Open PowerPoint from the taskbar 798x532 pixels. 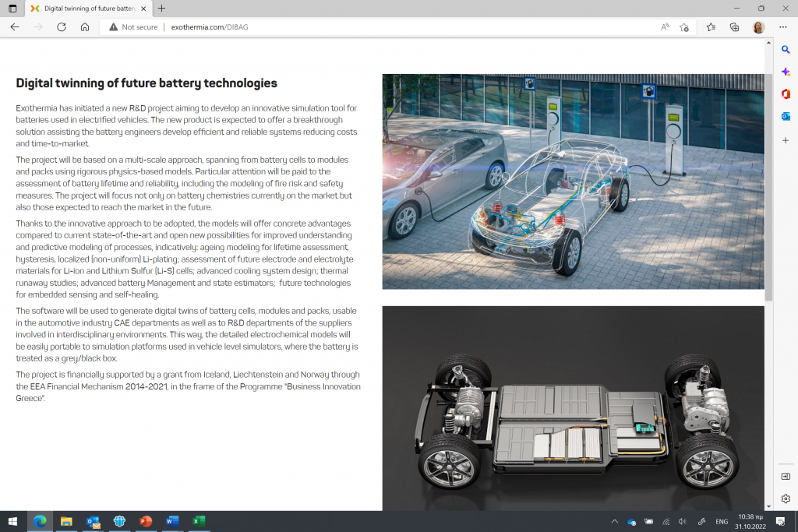point(146,521)
